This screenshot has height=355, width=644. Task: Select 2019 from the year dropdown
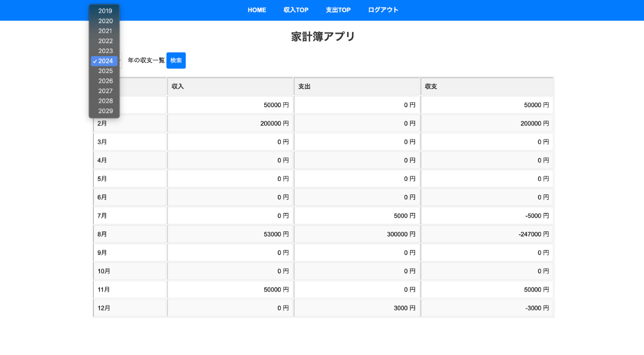105,11
